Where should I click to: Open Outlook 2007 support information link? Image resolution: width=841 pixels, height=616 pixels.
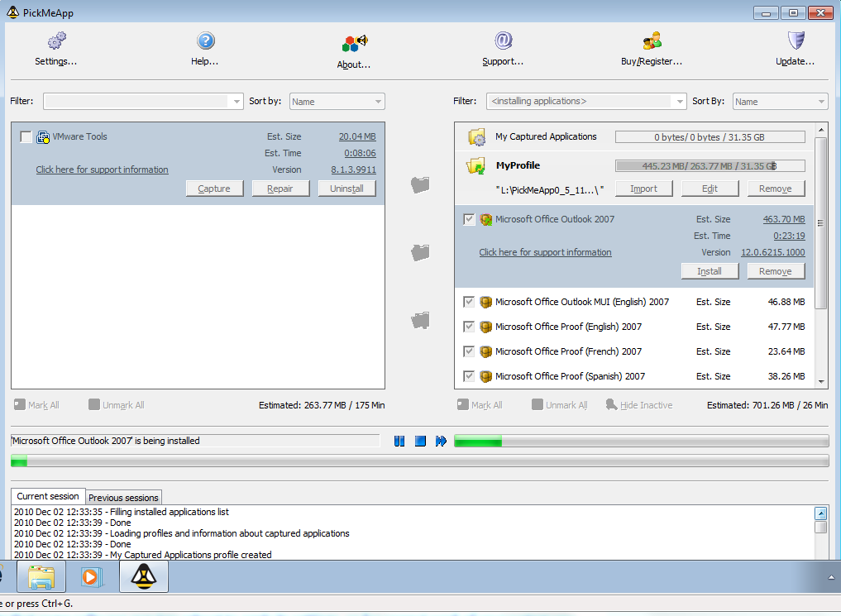click(545, 252)
